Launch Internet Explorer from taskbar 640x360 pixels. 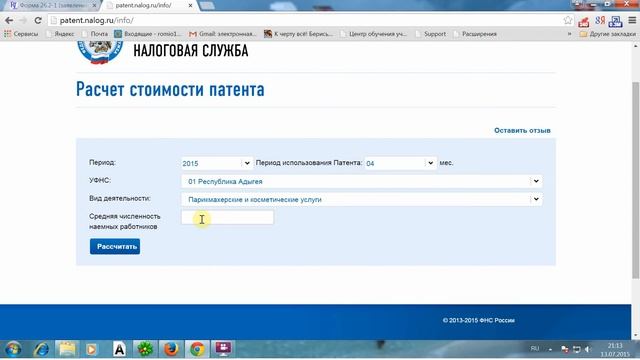(x=41, y=349)
